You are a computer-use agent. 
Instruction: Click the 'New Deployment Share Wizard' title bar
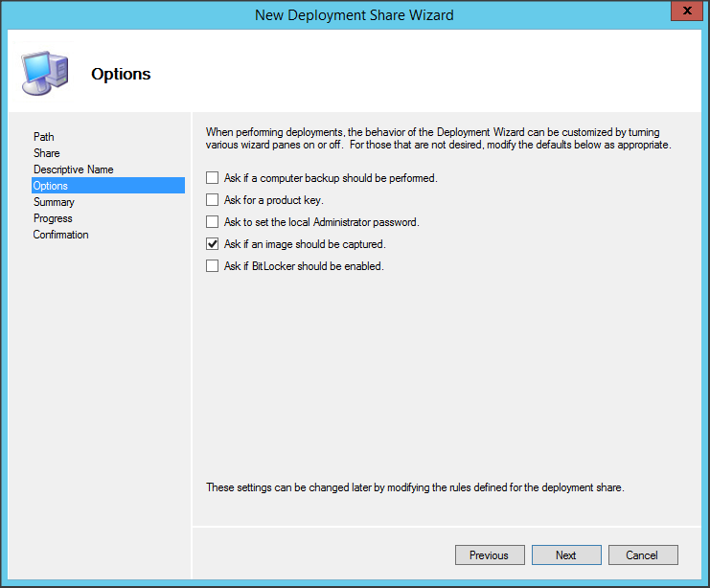coord(355,14)
